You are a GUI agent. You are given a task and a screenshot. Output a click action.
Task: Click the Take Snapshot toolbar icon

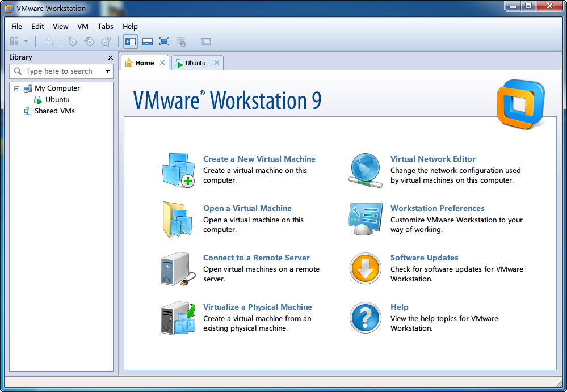pos(72,41)
